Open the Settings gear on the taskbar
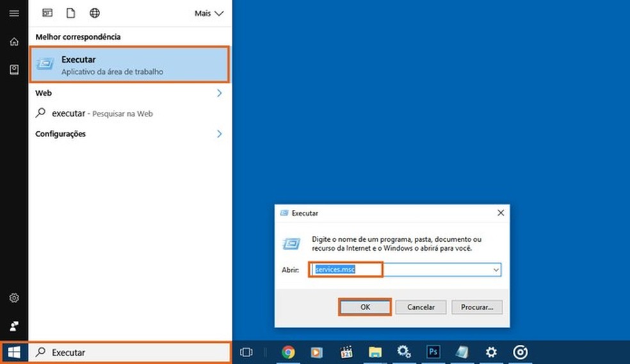Image resolution: width=630 pixels, height=364 pixels. (491, 352)
